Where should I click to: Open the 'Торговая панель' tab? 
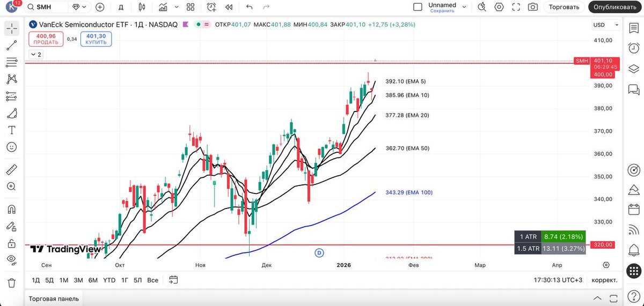pos(54,298)
